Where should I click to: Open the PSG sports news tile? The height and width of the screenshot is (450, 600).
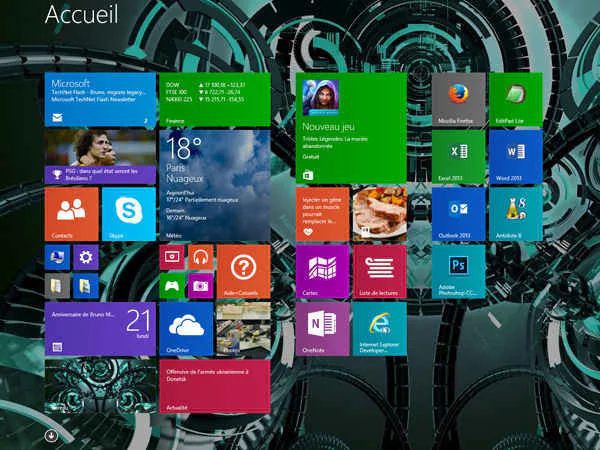100,157
